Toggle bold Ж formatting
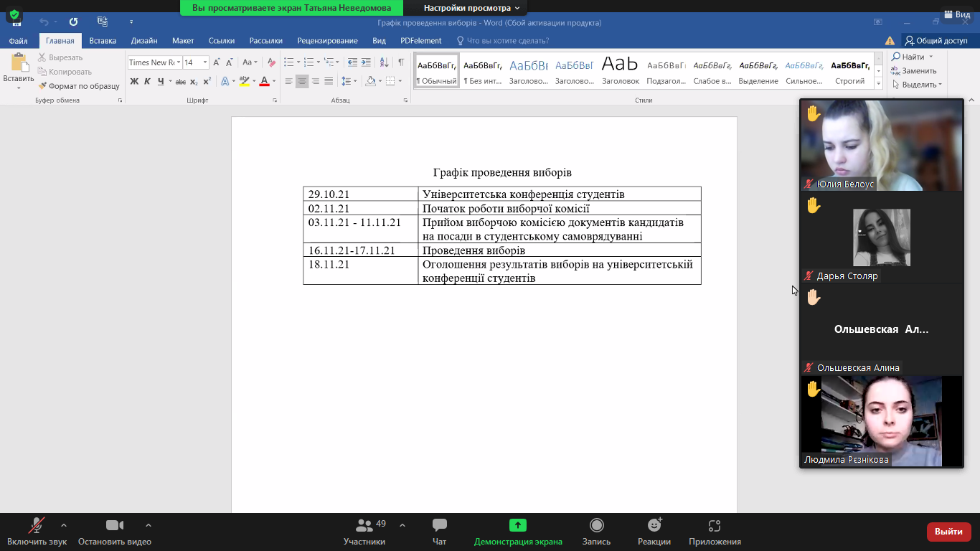 click(134, 81)
